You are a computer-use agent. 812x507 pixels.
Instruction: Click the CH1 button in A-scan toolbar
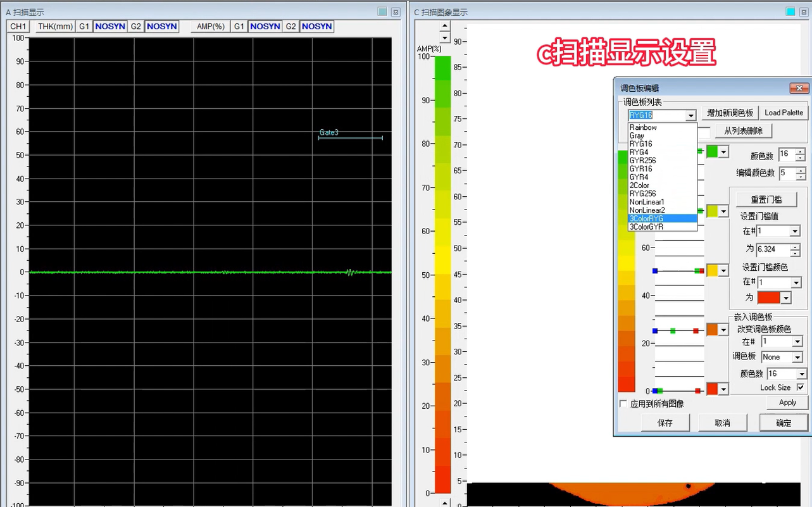click(18, 27)
